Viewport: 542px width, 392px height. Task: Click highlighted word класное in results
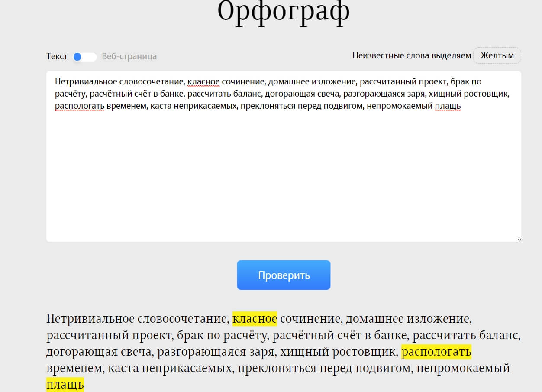point(255,319)
